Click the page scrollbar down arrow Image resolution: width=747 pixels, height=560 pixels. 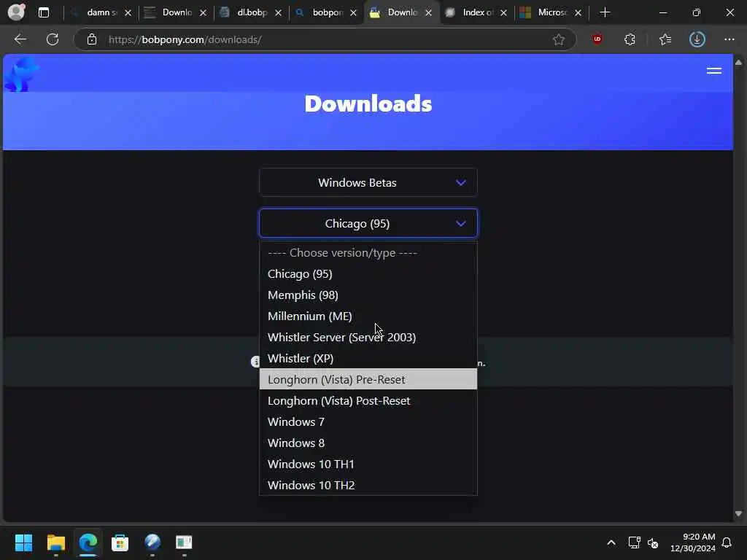pyautogui.click(x=738, y=514)
